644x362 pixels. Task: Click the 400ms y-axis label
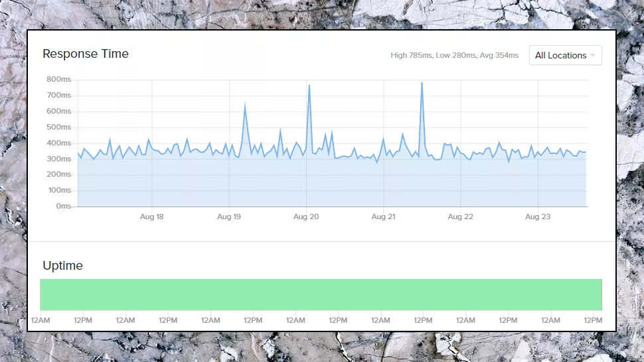58,143
